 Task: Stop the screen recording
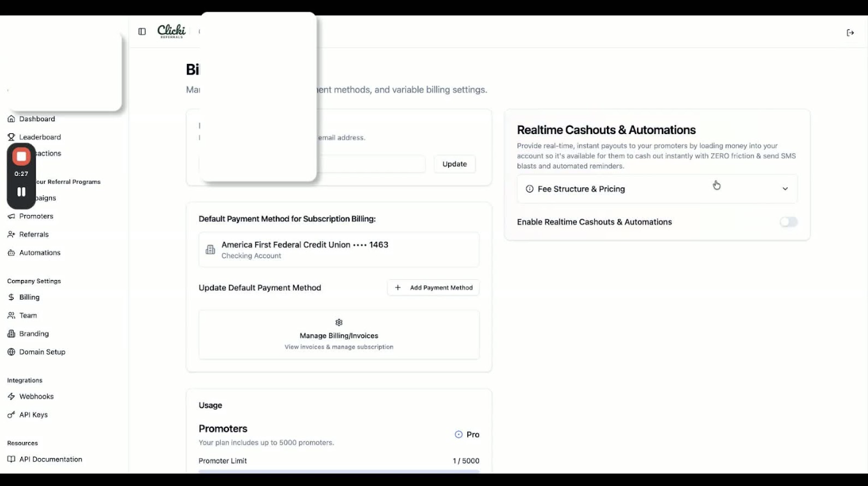(x=21, y=156)
